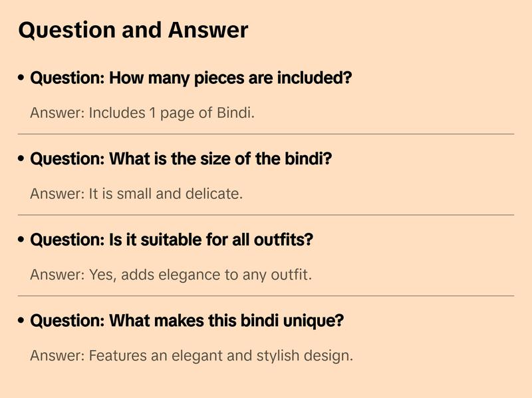
Task: Click the word 'Bindi.' in the first answer
Action: coord(236,112)
